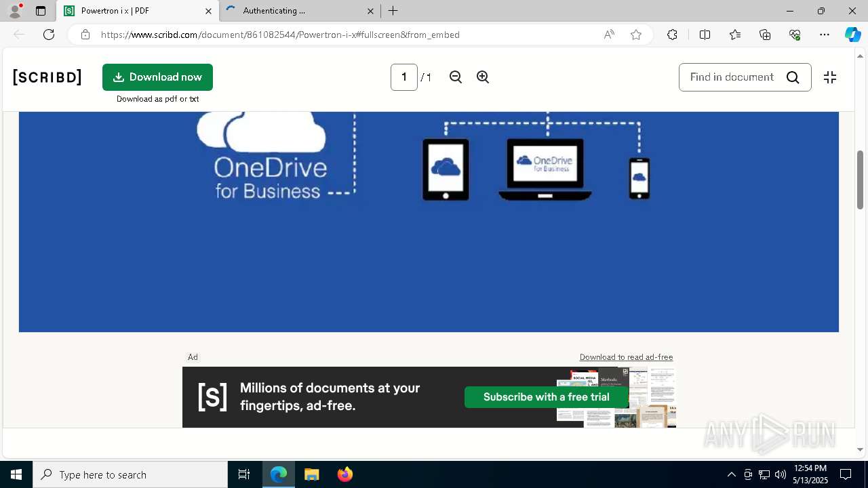Open Read aloud icon
The height and width of the screenshot is (488, 868).
pyautogui.click(x=609, y=35)
